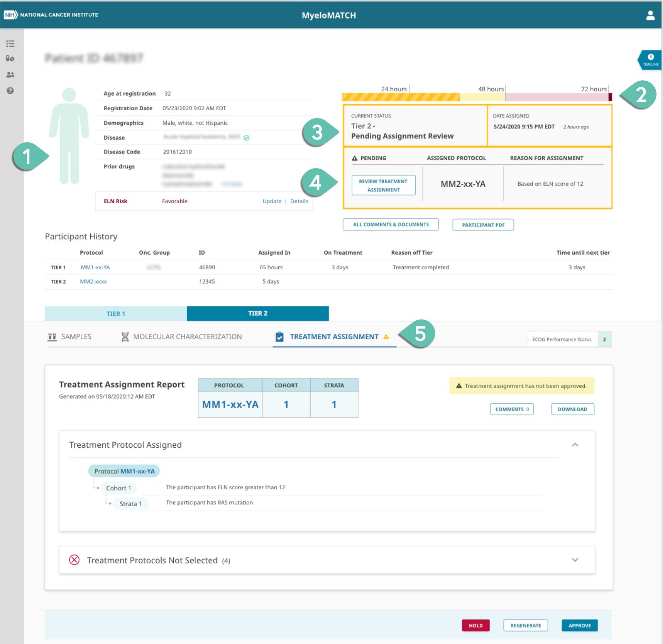Click the Cohort 1 tree node
Viewport: 663px width, 644px height.
click(x=118, y=488)
